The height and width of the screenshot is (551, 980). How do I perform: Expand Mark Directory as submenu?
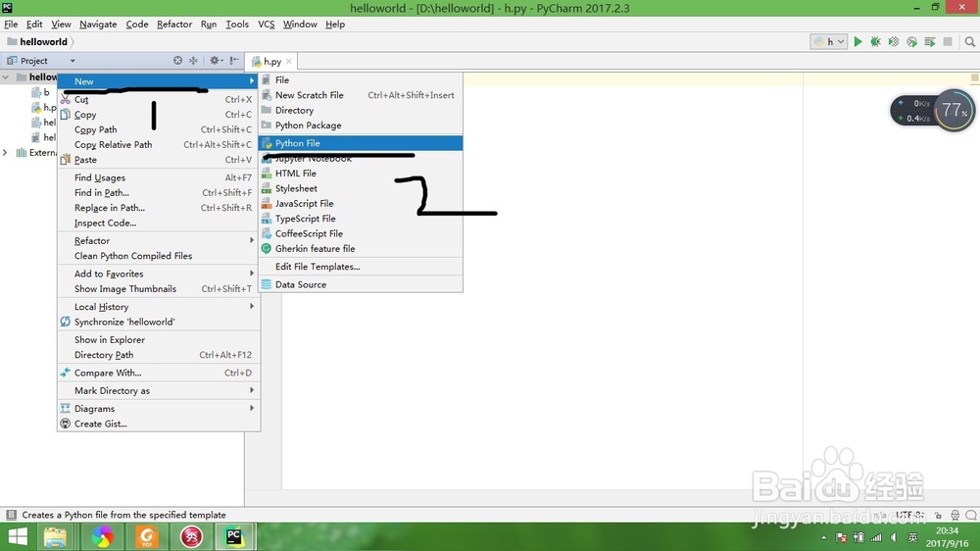159,391
